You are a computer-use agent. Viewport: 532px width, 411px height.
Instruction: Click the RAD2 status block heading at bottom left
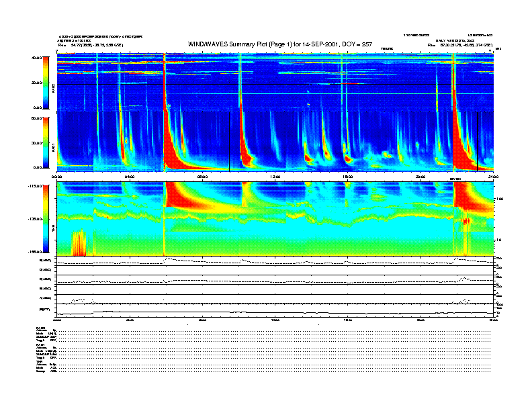click(41, 327)
